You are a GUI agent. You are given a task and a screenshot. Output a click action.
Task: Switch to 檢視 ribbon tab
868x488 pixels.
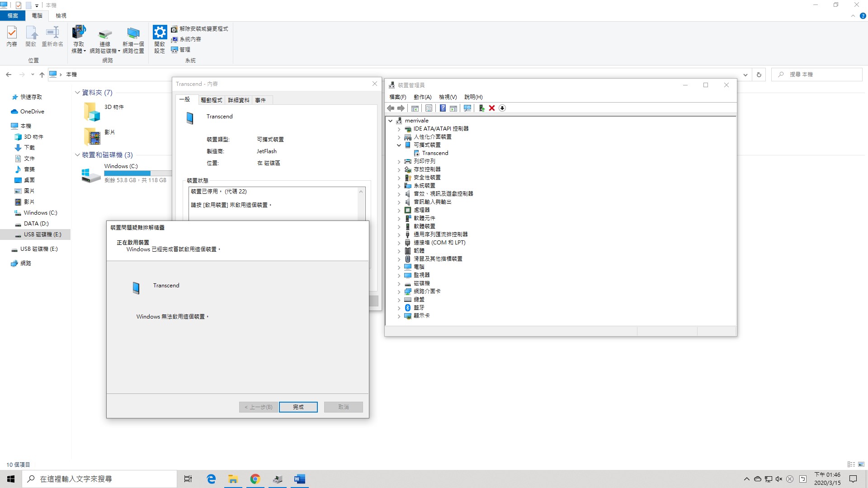coord(61,15)
